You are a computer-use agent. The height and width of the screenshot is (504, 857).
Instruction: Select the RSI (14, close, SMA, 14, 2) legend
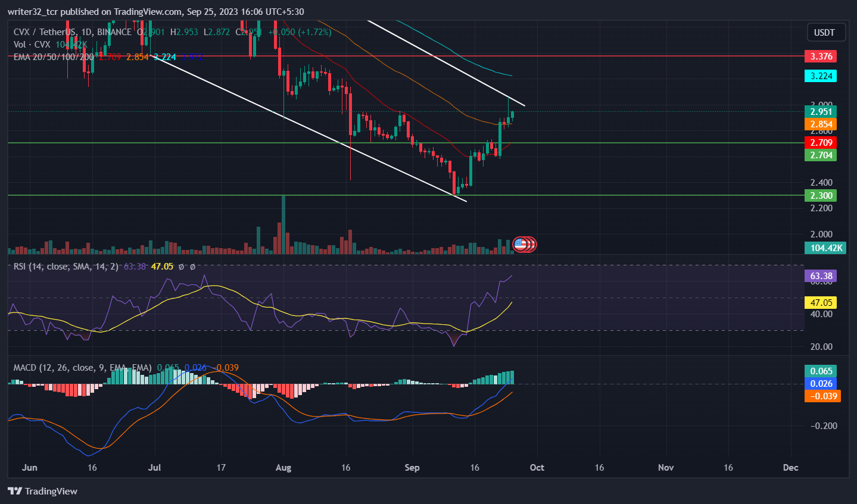(66, 267)
